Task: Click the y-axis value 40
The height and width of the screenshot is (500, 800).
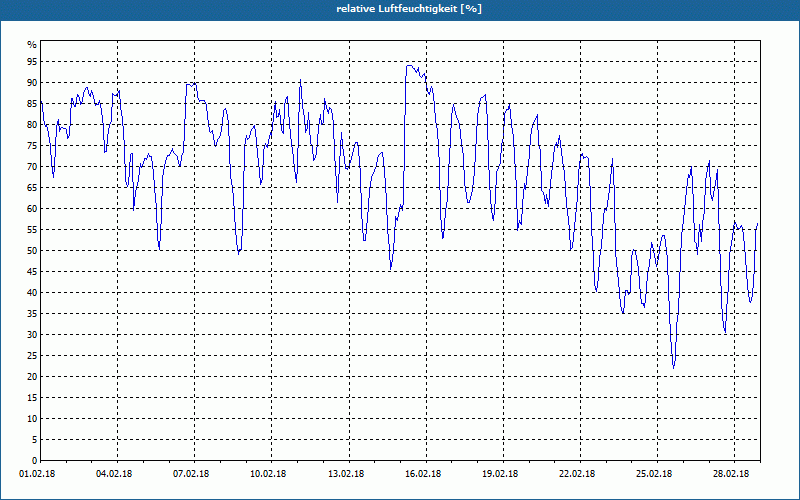Action: (32, 292)
